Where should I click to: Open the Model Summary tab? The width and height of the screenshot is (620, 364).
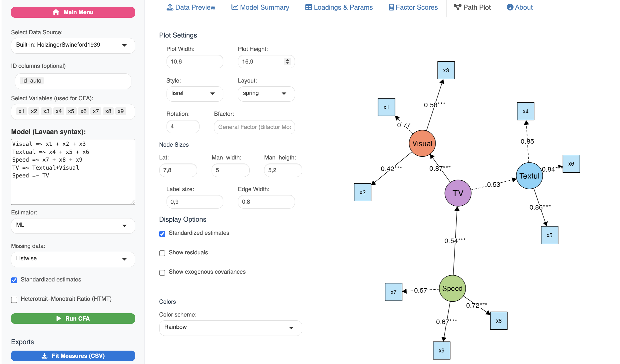pyautogui.click(x=260, y=8)
